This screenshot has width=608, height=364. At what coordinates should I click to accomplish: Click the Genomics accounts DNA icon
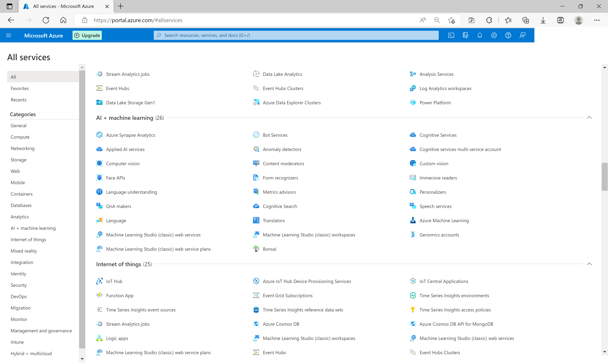(413, 235)
